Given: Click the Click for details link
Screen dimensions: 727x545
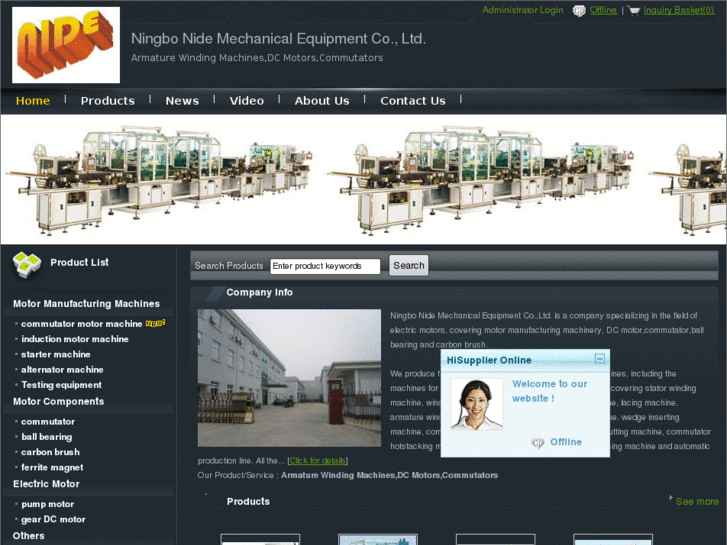Looking at the screenshot, I should (x=318, y=461).
